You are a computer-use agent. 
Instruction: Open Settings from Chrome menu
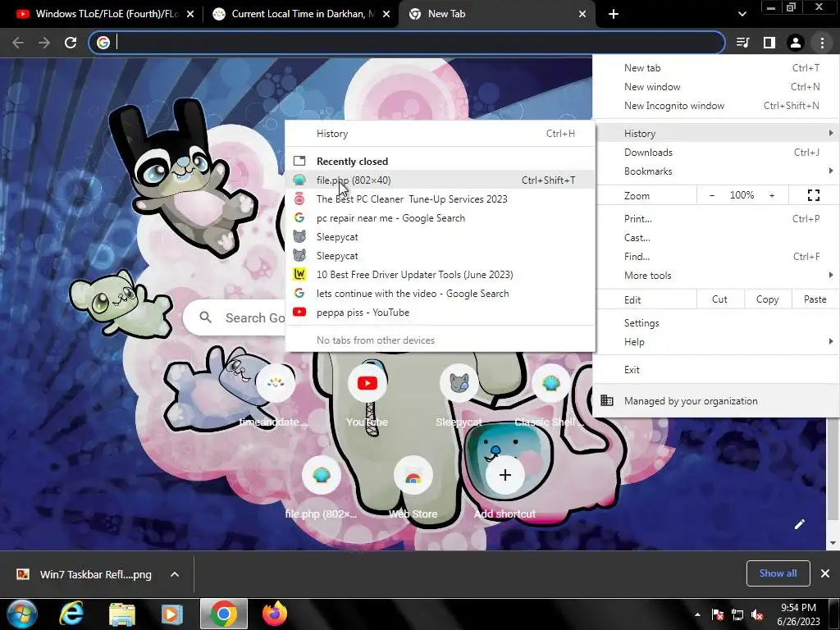pyautogui.click(x=715, y=323)
